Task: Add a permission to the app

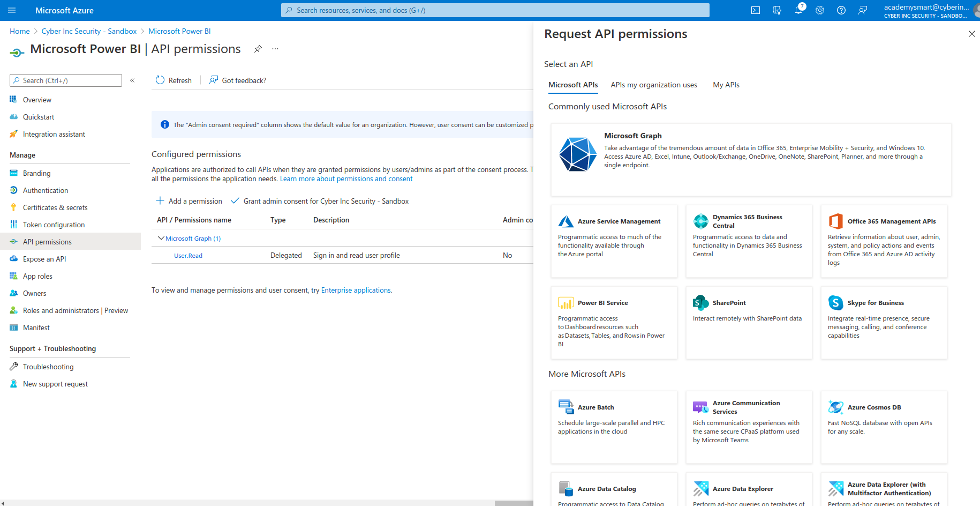Action: 189,201
